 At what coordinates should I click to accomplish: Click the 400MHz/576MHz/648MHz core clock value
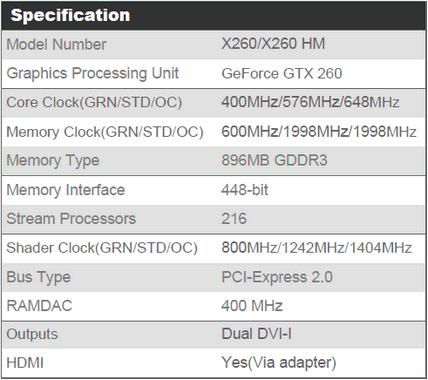pyautogui.click(x=310, y=102)
